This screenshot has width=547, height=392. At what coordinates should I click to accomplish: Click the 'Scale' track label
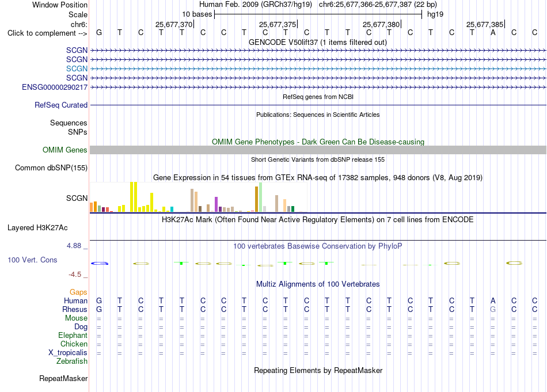(x=78, y=14)
